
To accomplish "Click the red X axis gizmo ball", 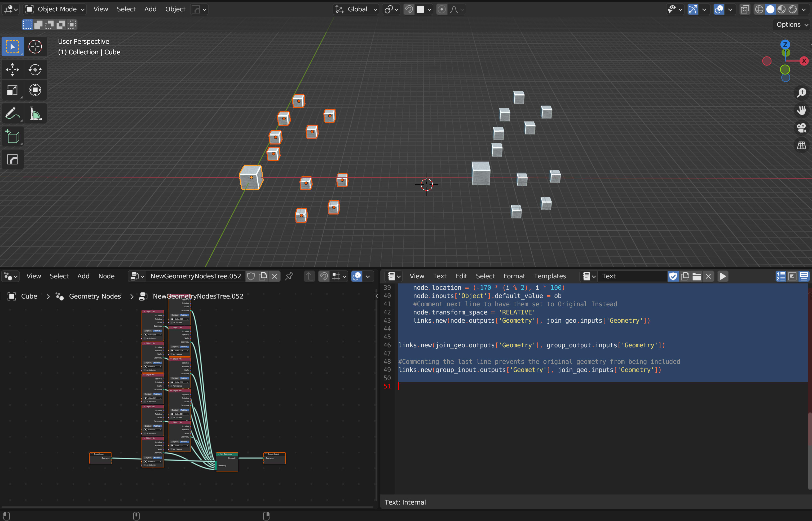I will coord(804,61).
